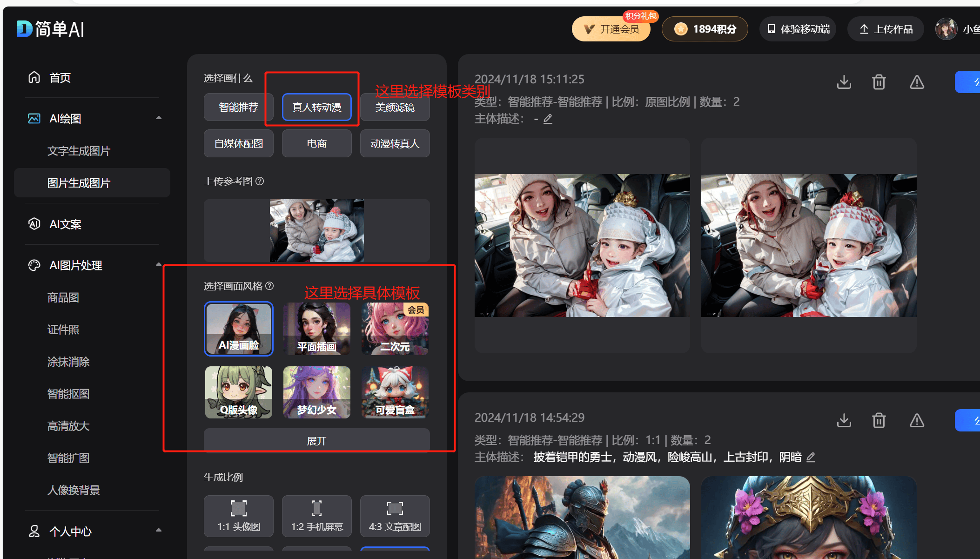Open 人像换背景 in the sidebar
The image size is (980, 559).
coord(74,490)
